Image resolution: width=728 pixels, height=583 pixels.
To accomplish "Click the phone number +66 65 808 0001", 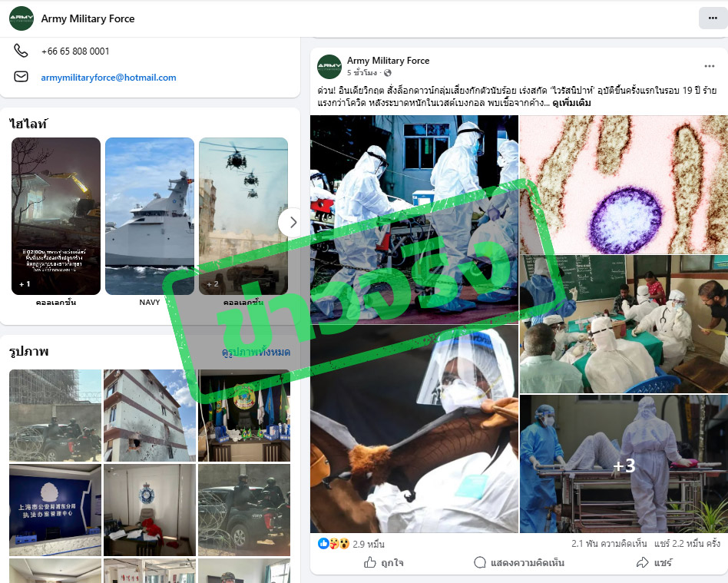I will 75,51.
